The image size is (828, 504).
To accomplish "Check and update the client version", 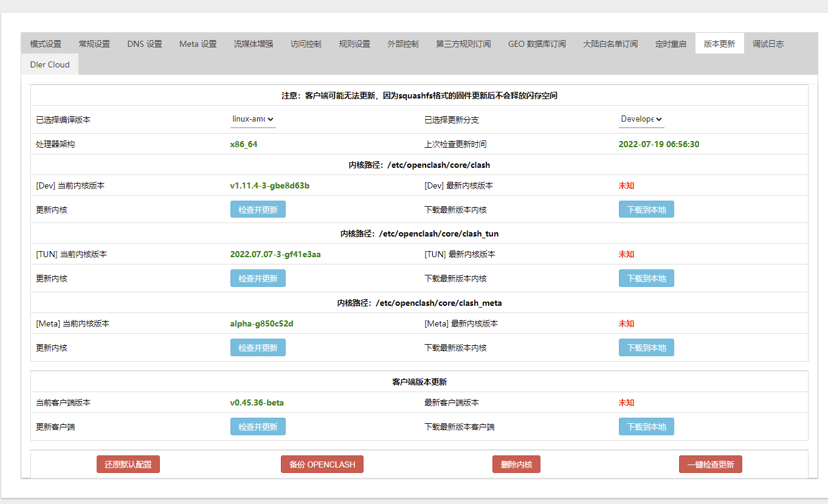I will pos(258,426).
